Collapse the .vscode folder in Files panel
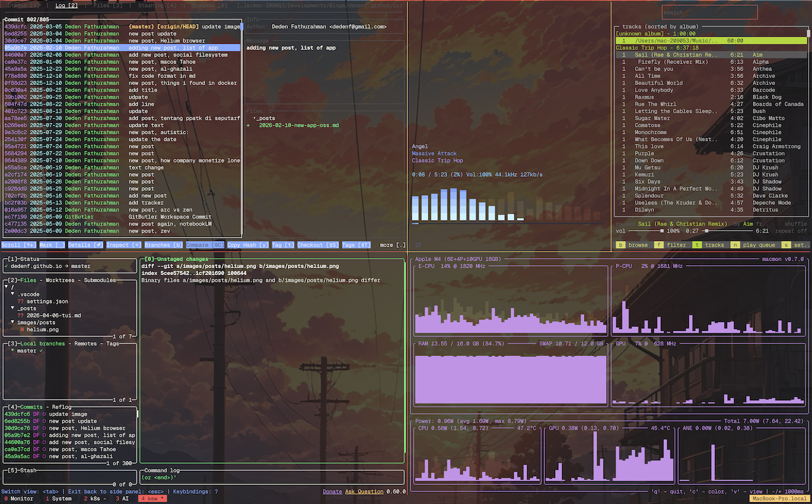812x504 pixels. [x=13, y=294]
